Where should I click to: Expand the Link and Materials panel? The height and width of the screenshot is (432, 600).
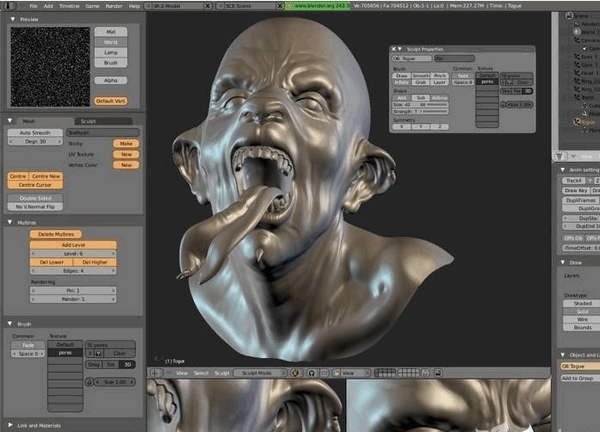[10, 427]
